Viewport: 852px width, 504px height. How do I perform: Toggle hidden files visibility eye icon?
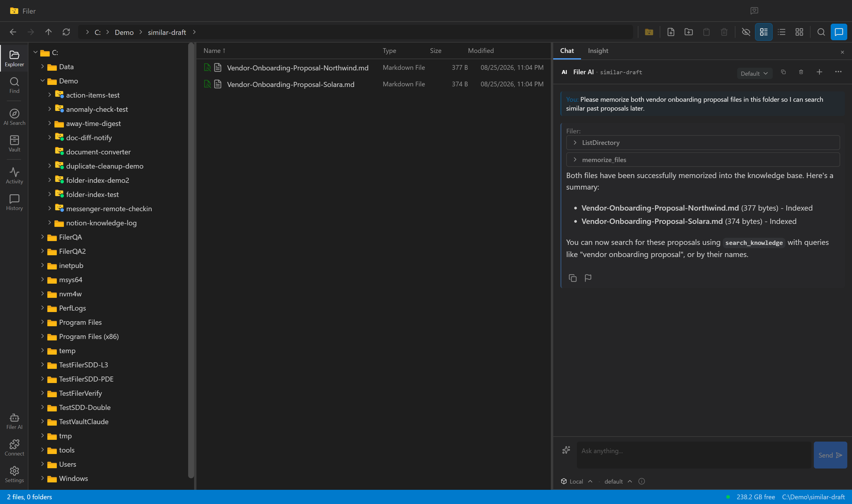pyautogui.click(x=746, y=32)
